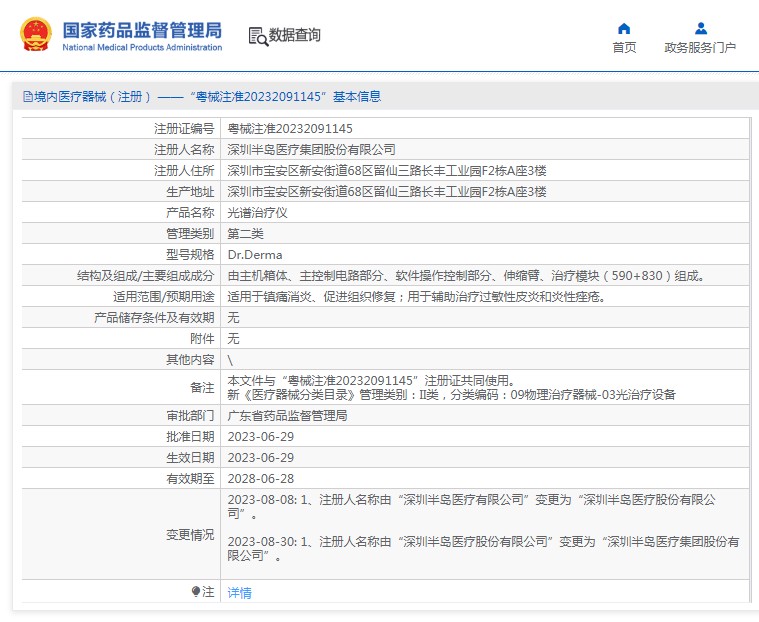Click the 2023-08-30 change record entry
The image size is (759, 622).
click(x=482, y=548)
